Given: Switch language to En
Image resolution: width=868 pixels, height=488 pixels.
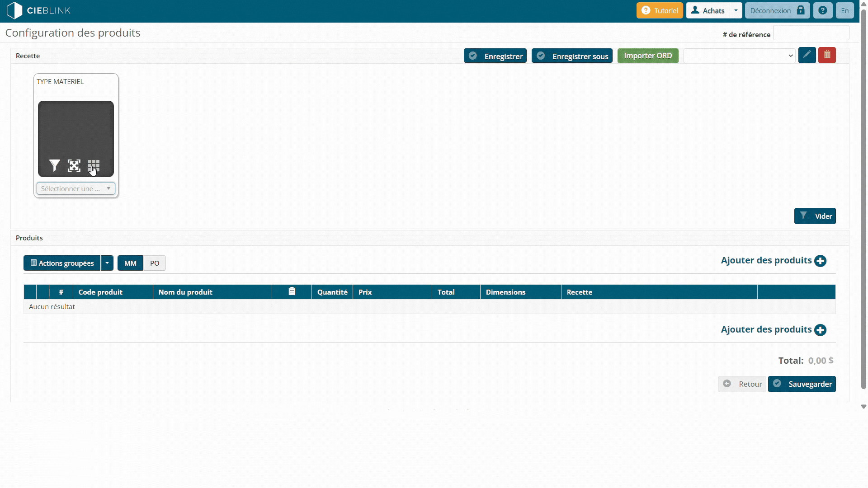Looking at the screenshot, I should tap(844, 10).
